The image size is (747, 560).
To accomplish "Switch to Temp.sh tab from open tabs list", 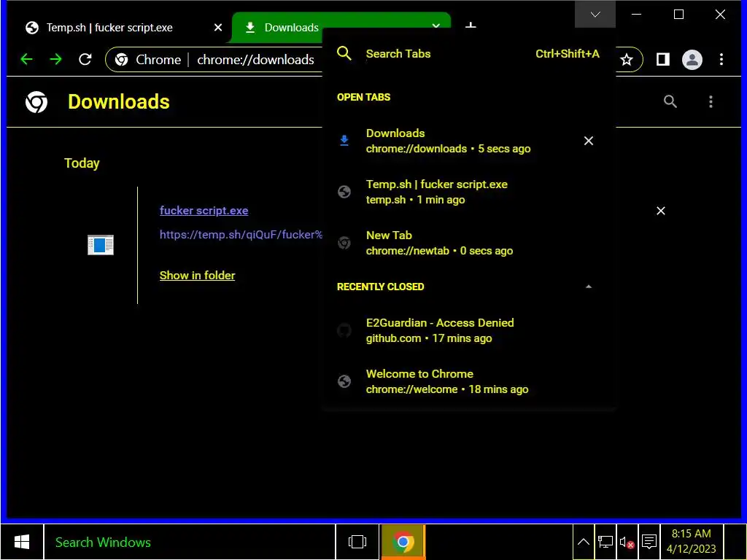I will 468,192.
